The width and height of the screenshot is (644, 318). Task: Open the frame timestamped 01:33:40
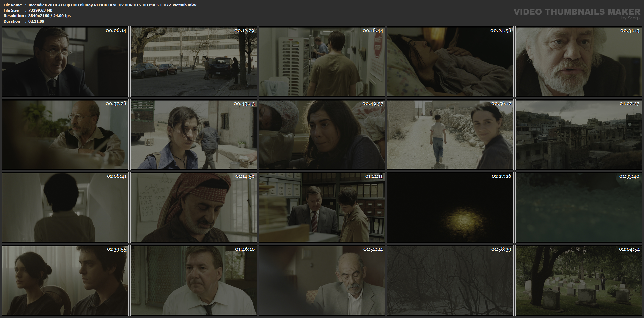(578, 207)
